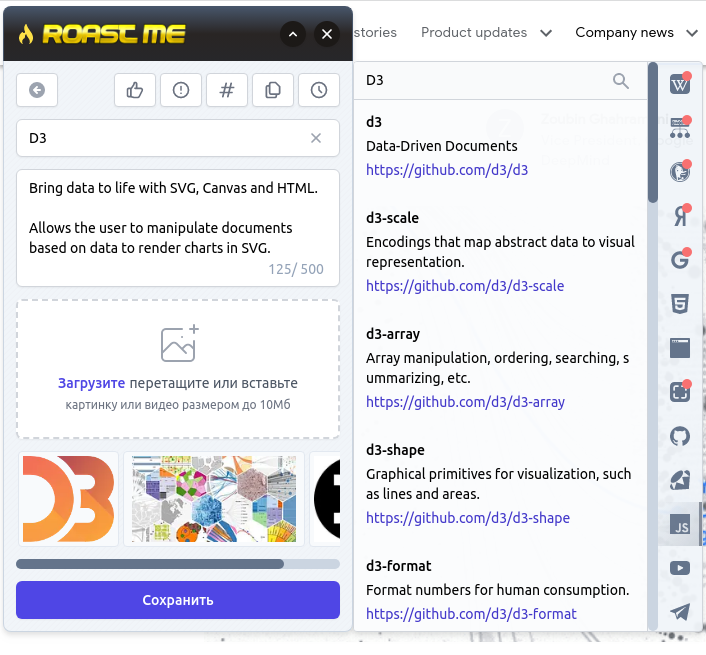Screen dimensions: 706x655
Task: Click the results list vertical scrollbar
Action: pyautogui.click(x=653, y=133)
